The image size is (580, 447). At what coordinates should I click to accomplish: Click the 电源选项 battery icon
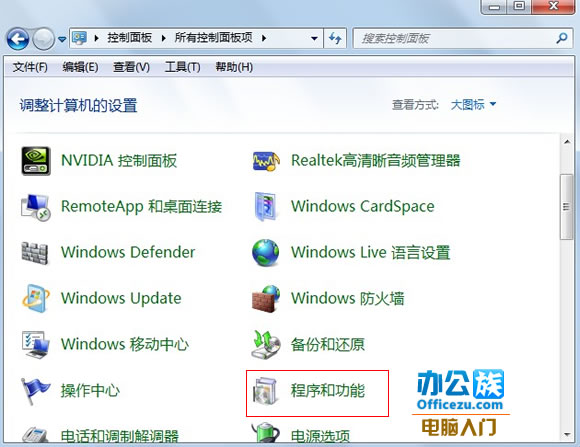tap(266, 433)
